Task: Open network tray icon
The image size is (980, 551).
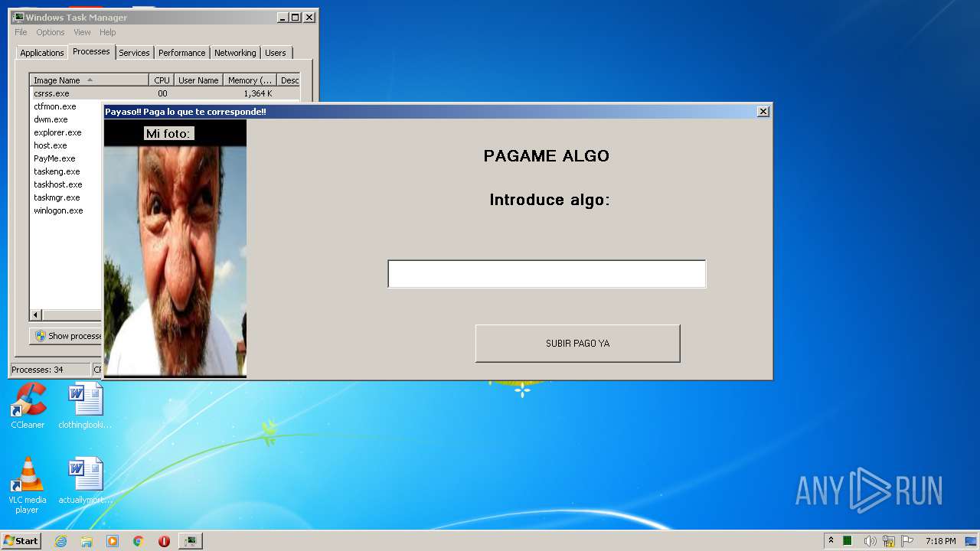Action: 889,541
